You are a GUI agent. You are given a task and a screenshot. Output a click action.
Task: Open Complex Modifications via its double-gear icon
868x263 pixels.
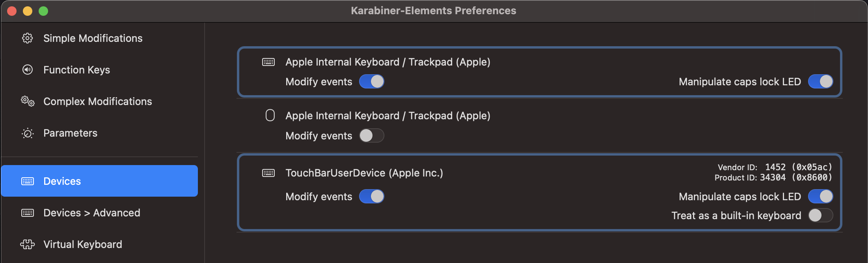click(x=27, y=101)
